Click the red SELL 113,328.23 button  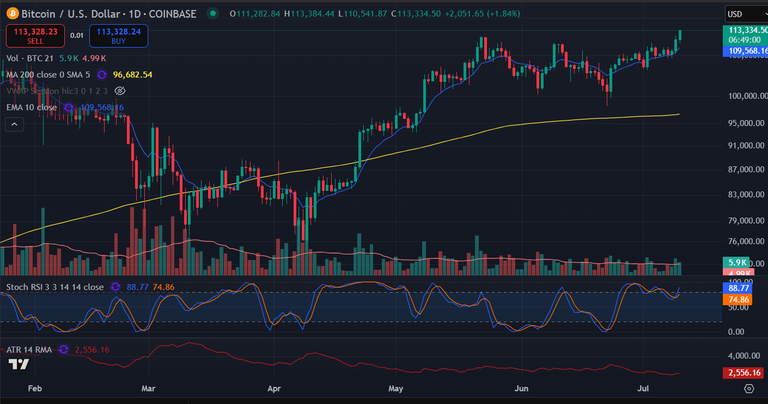(x=35, y=36)
